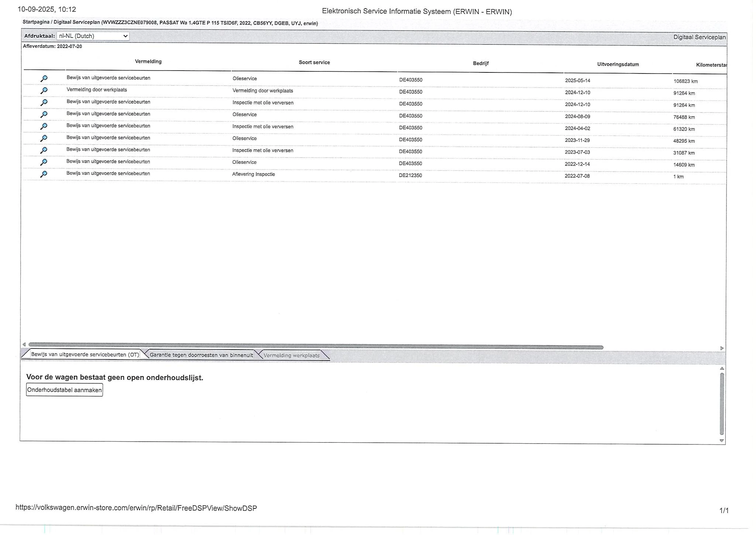
Task: Click down arrow of lower panel scrollbar
Action: (x=722, y=440)
